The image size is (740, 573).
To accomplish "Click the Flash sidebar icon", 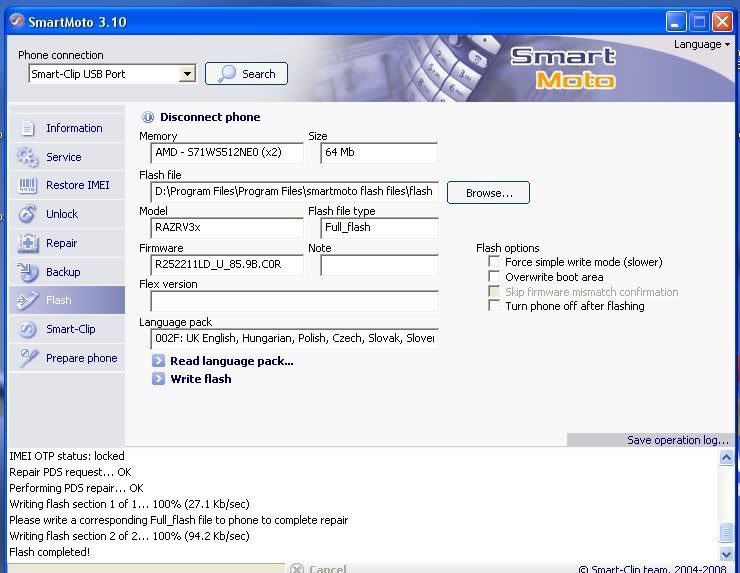I will (27, 300).
